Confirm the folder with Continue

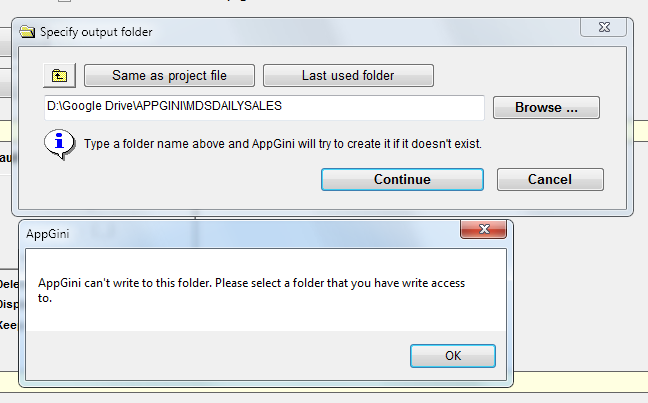(403, 179)
